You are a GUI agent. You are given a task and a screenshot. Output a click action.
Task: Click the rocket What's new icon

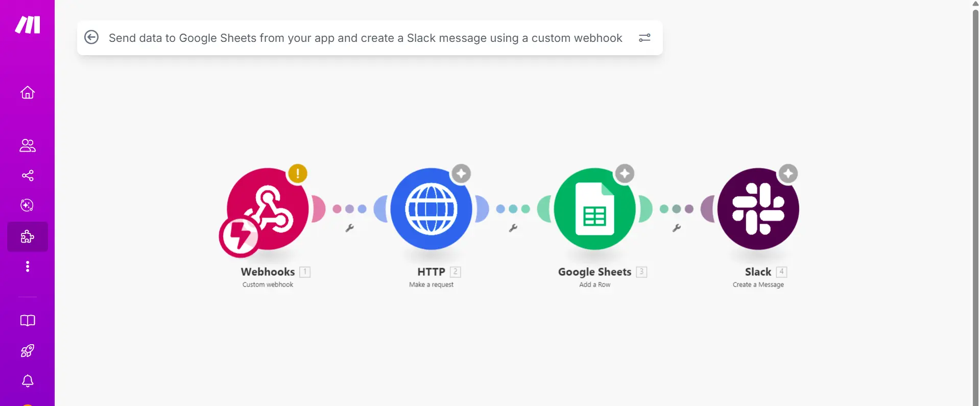(x=28, y=351)
